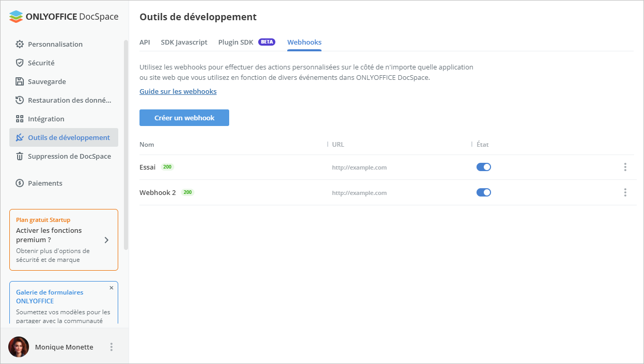644x364 pixels.
Task: Click the Nom column header
Action: tap(147, 144)
